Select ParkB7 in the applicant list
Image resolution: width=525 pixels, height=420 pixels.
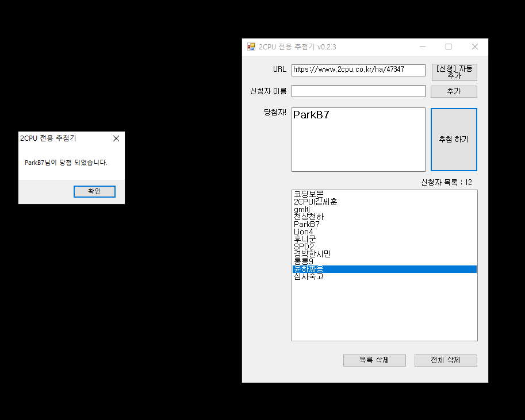point(384,224)
